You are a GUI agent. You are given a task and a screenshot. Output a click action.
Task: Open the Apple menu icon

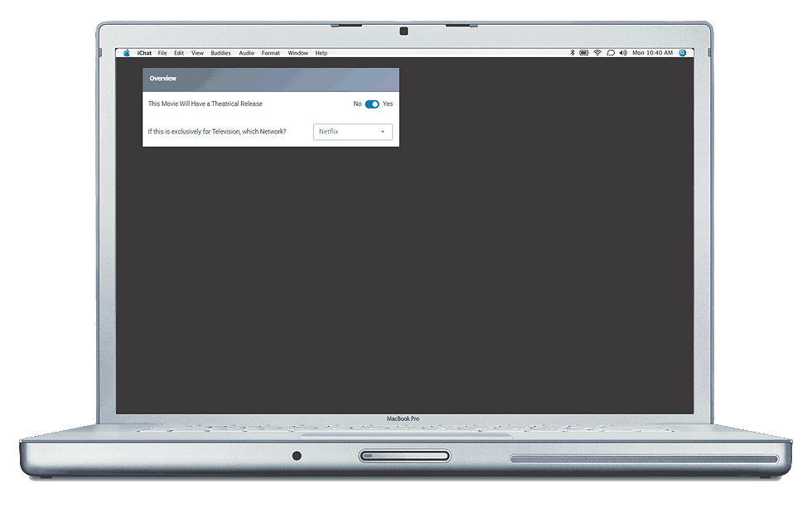click(x=126, y=53)
